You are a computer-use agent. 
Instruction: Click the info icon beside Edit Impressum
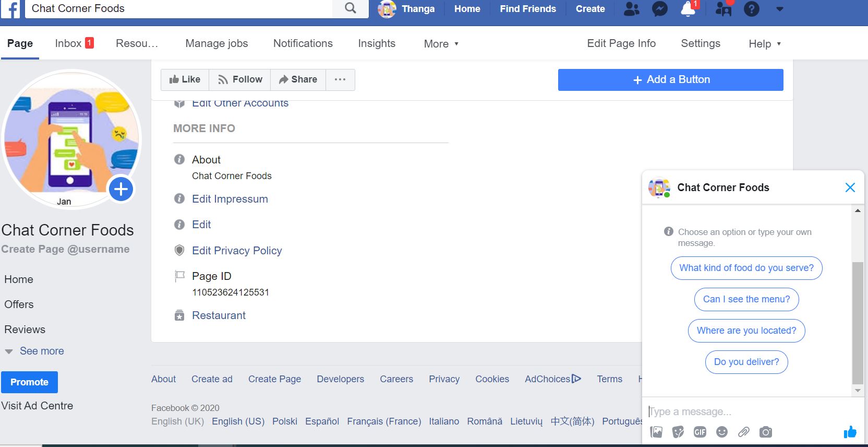(x=179, y=198)
